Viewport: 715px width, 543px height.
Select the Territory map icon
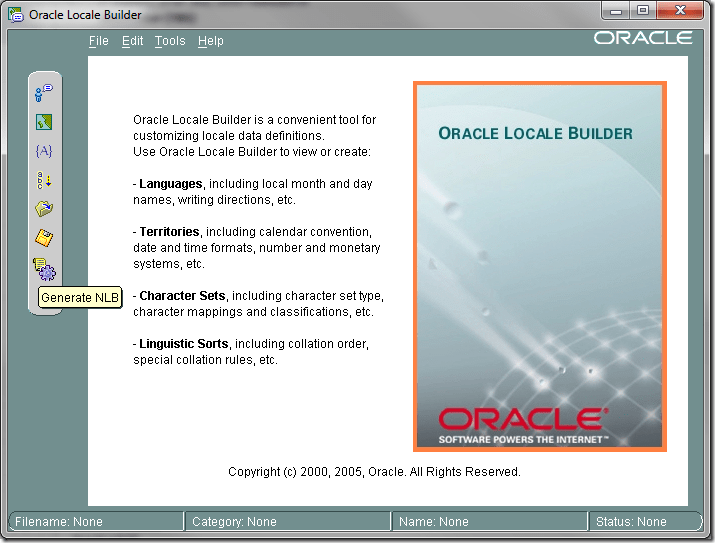tap(44, 122)
